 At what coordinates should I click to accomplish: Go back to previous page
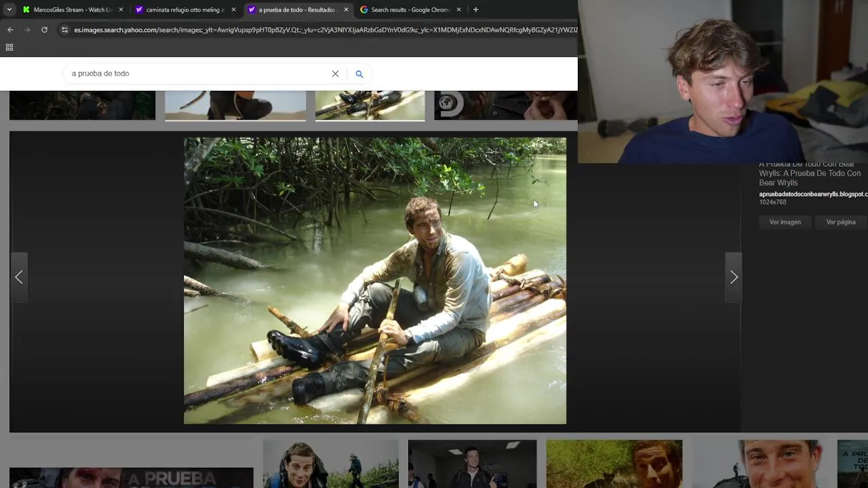[x=10, y=30]
